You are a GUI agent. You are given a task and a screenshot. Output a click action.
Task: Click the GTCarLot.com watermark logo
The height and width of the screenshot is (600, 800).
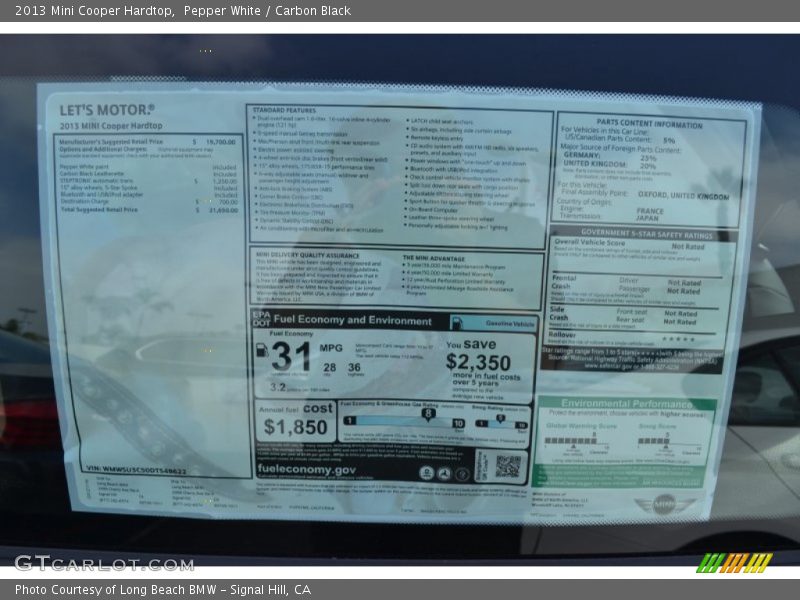[x=104, y=563]
